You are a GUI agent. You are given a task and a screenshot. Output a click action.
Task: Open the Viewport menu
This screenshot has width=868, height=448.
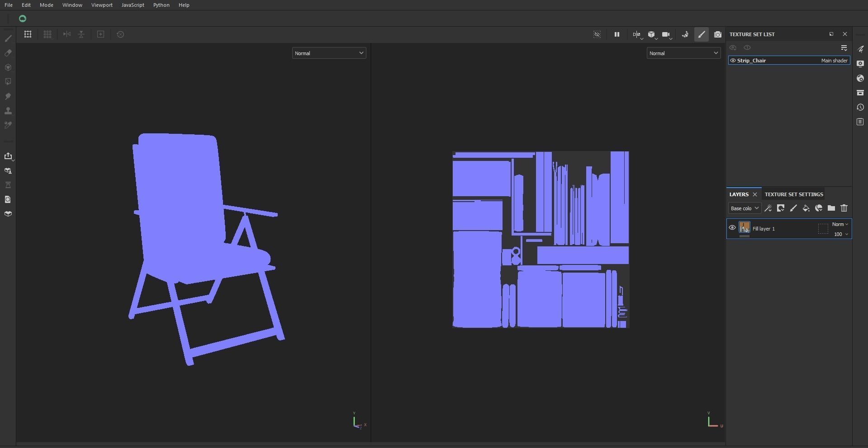click(x=102, y=5)
